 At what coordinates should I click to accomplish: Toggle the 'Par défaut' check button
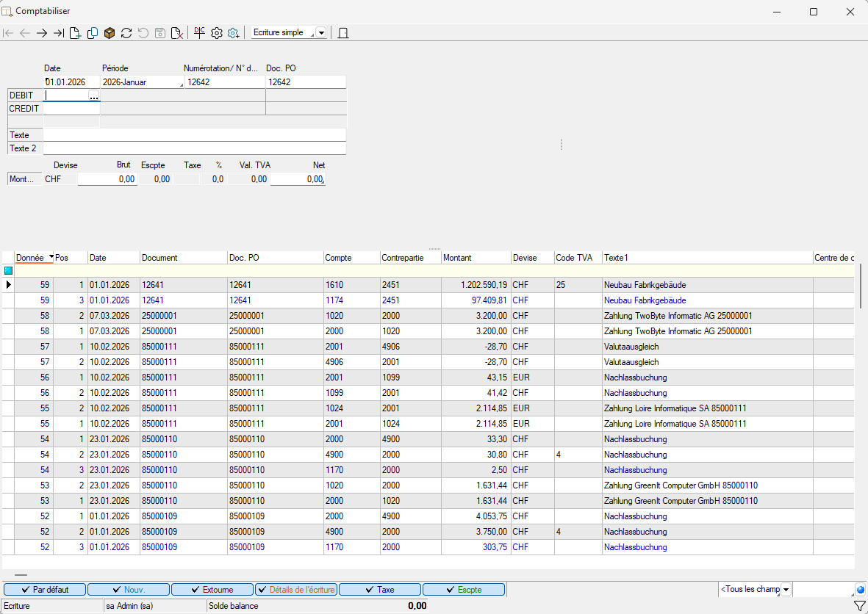point(45,589)
